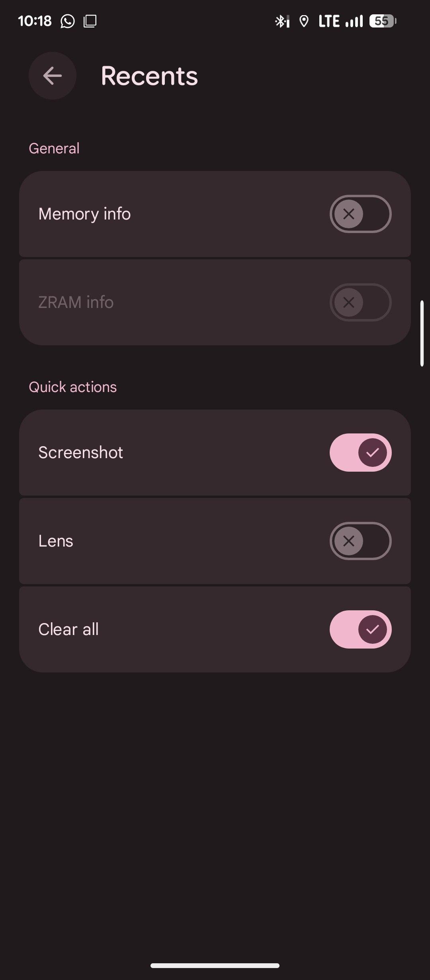
Task: Turn on the Lens switch
Action: pyautogui.click(x=360, y=541)
